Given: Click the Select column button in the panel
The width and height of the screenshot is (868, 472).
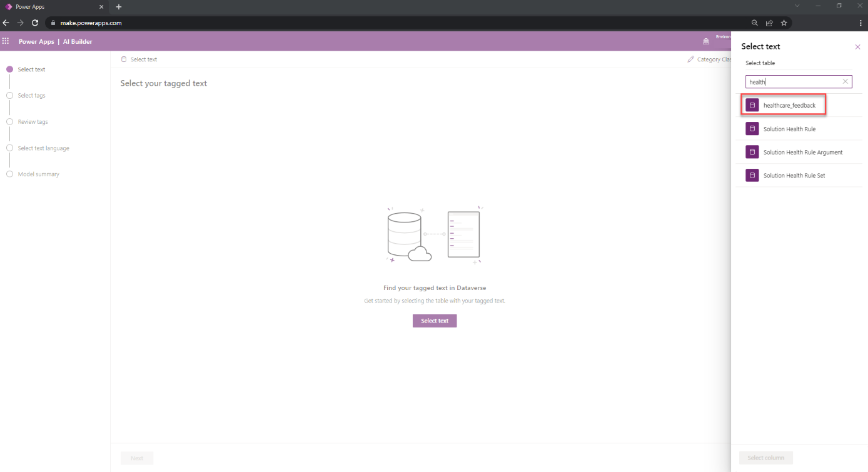Looking at the screenshot, I should point(765,458).
